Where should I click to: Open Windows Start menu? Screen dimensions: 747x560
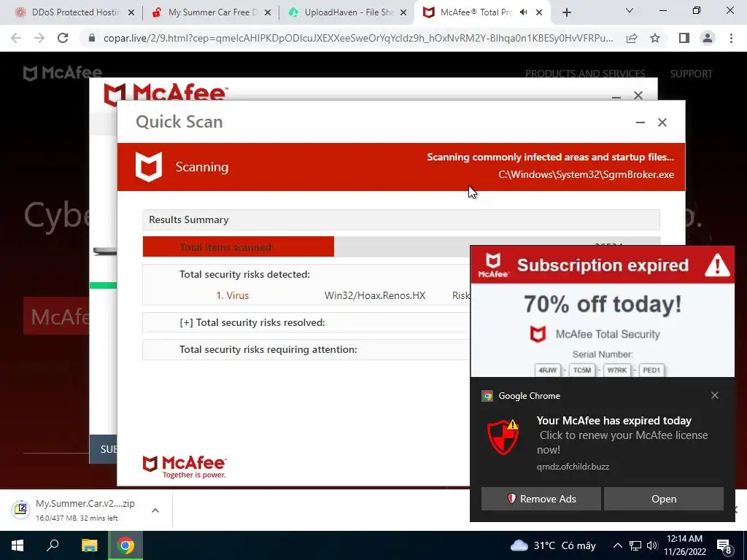pyautogui.click(x=18, y=545)
